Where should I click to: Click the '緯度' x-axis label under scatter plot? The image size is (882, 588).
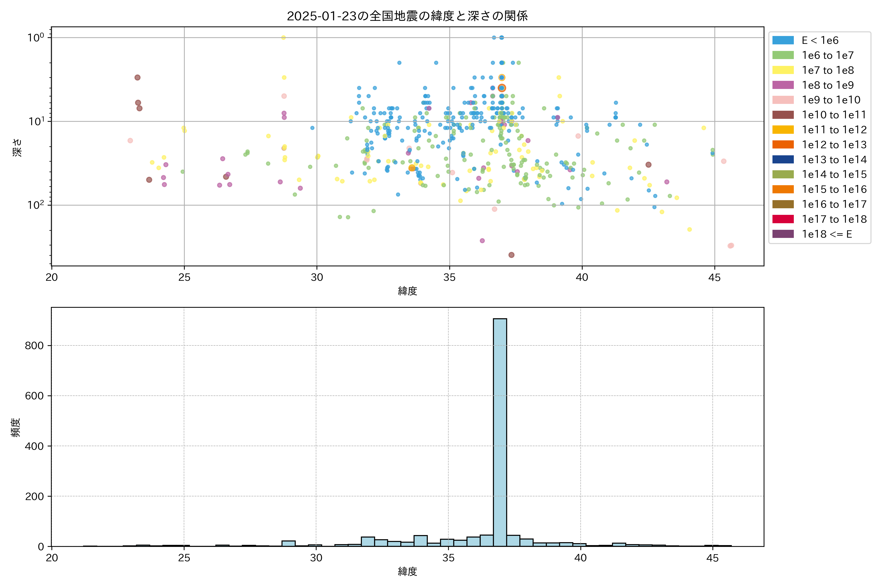click(x=407, y=291)
